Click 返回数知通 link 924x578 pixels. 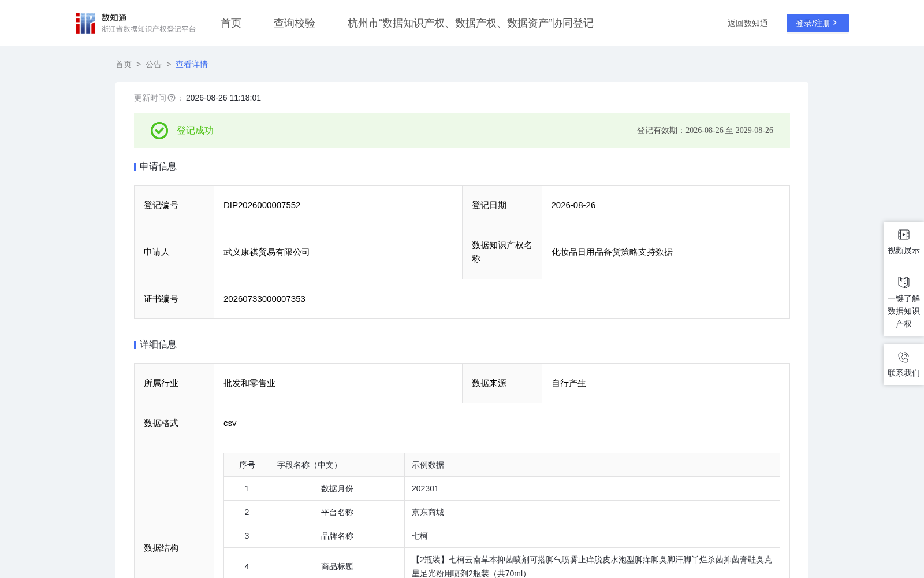pos(748,23)
